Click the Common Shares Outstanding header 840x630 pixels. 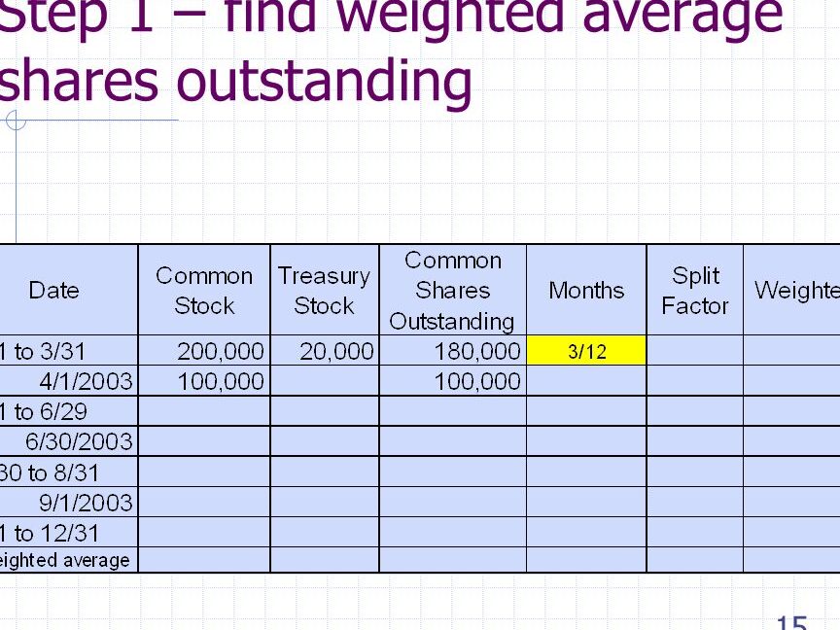pyautogui.click(x=452, y=291)
